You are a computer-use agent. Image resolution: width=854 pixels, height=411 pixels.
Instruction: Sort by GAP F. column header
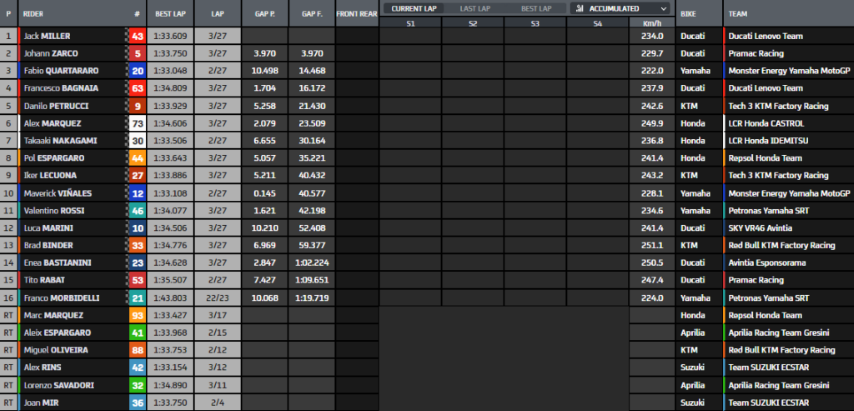coord(312,14)
